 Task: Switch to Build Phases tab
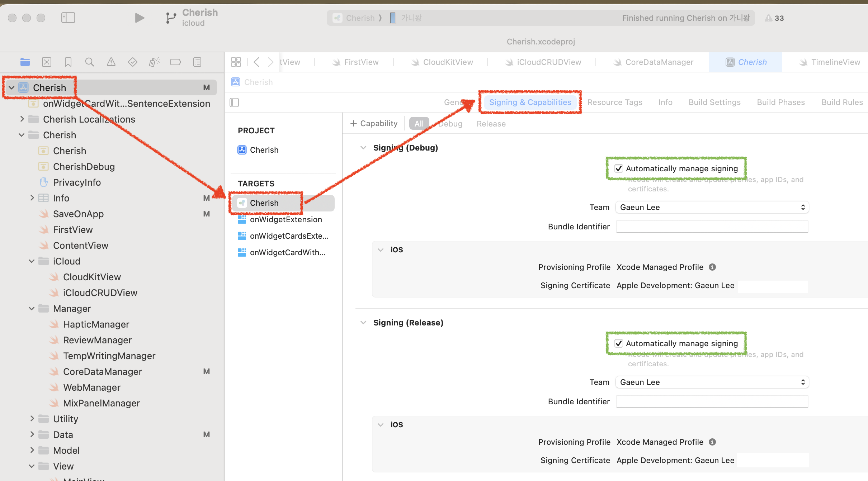point(781,102)
